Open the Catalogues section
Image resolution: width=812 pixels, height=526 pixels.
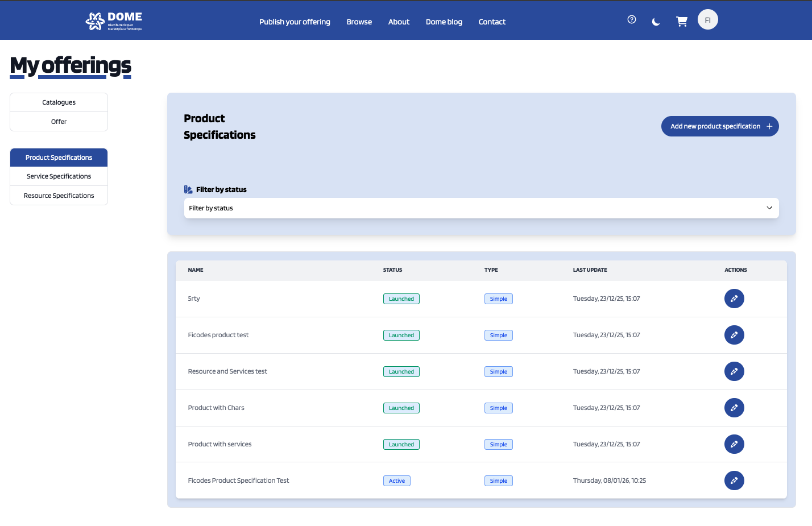coord(59,102)
